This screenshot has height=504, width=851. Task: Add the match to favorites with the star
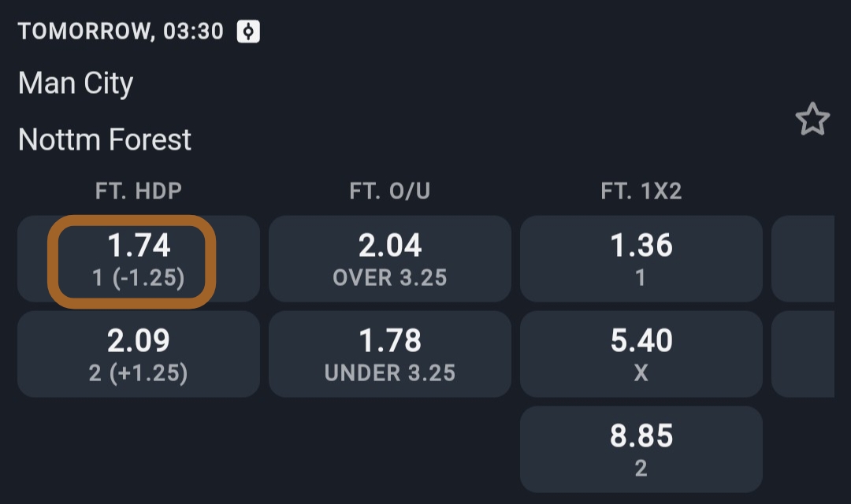click(812, 120)
